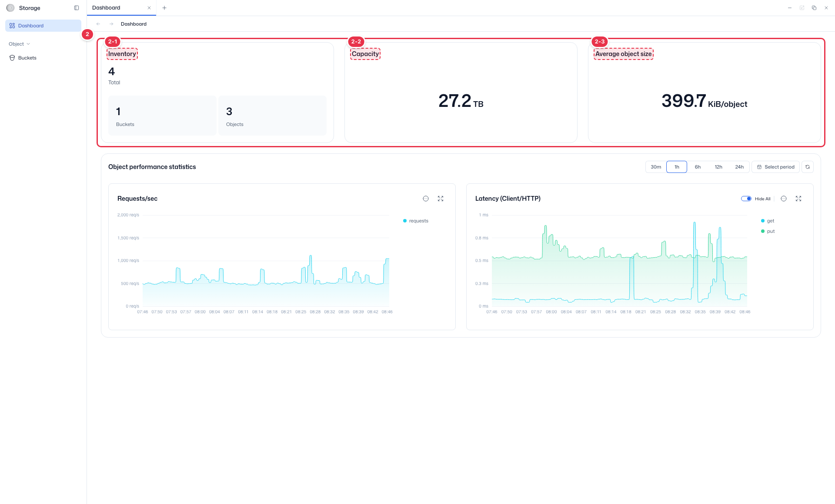This screenshot has width=835, height=504.
Task: Expand the Requests/sec chart fullscreen
Action: click(x=441, y=199)
